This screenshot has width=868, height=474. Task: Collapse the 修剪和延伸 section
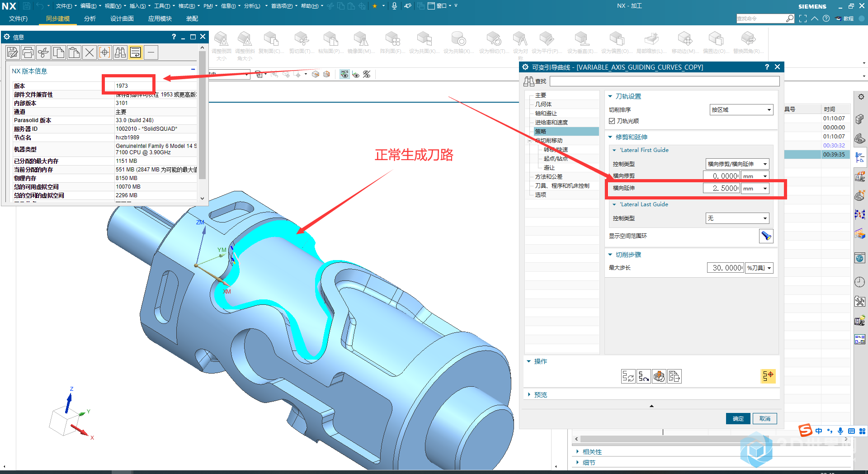(x=610, y=137)
